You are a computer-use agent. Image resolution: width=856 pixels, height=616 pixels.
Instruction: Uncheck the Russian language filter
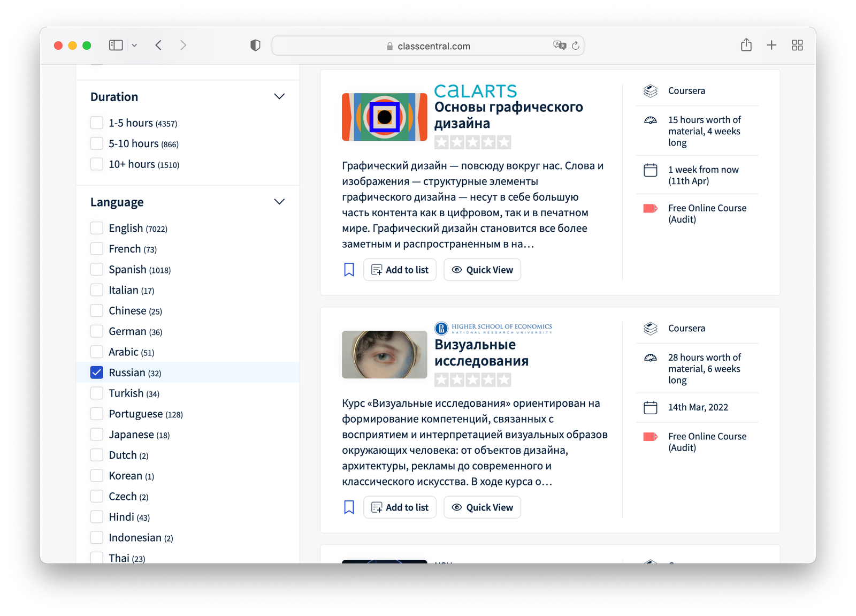click(97, 372)
